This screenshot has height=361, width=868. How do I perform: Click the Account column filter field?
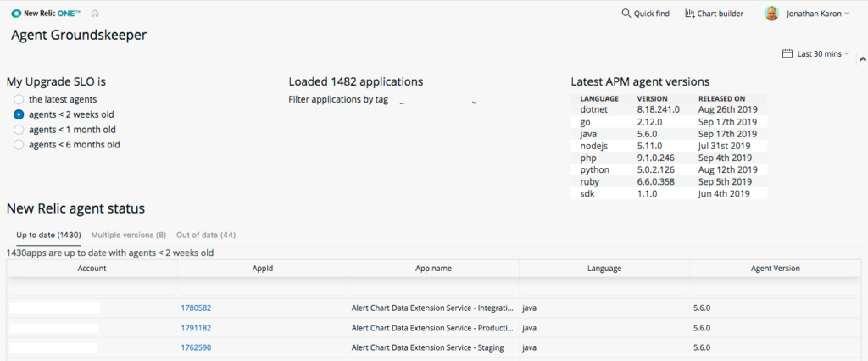(x=92, y=287)
